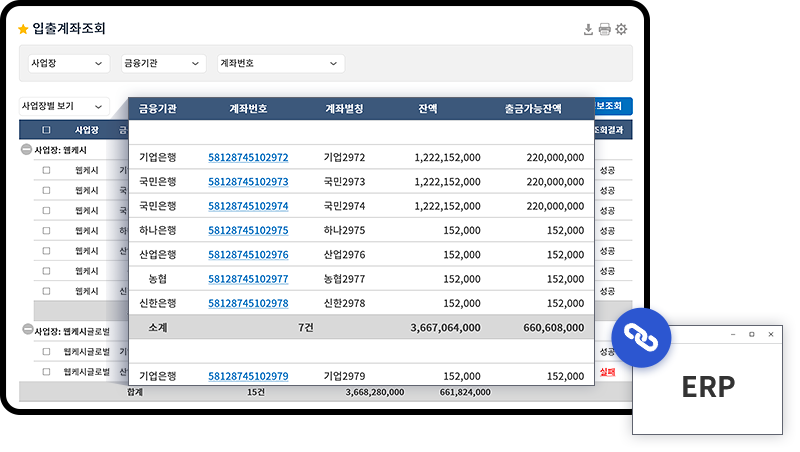The width and height of the screenshot is (800, 452).
Task: Click the 잔액 column header
Action: click(428, 109)
